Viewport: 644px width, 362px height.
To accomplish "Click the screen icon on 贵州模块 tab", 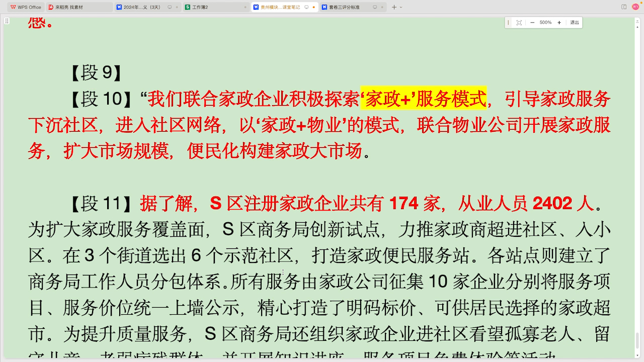I will [x=306, y=8].
